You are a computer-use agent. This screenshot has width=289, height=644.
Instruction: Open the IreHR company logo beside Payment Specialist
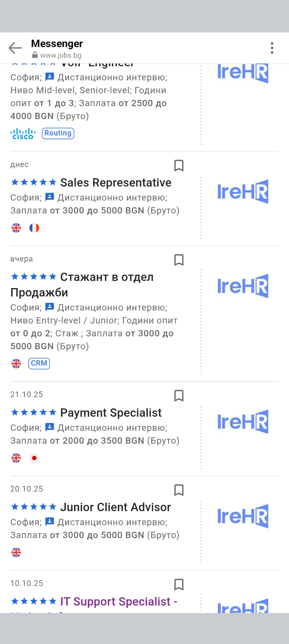(243, 422)
